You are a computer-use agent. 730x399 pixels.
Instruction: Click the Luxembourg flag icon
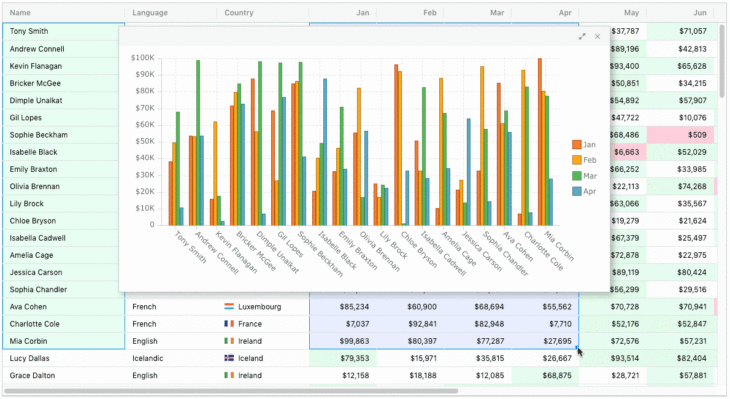[229, 307]
